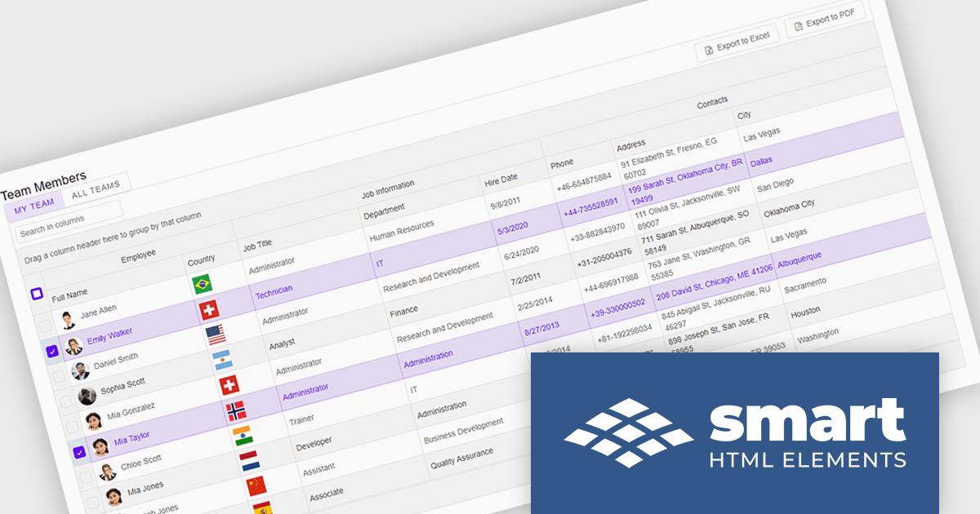Click Mia Jones's avatar photo
The image size is (980, 514).
(x=114, y=496)
